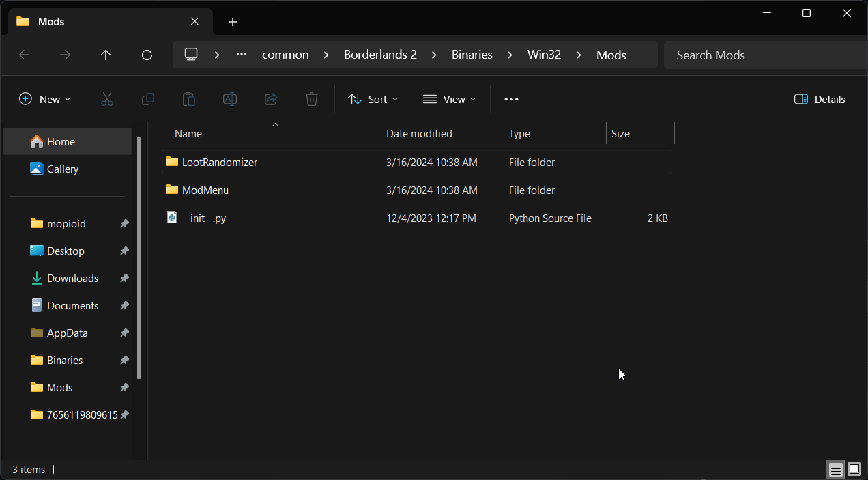Expand the View options dropdown
The image size is (868, 480).
[x=448, y=99]
